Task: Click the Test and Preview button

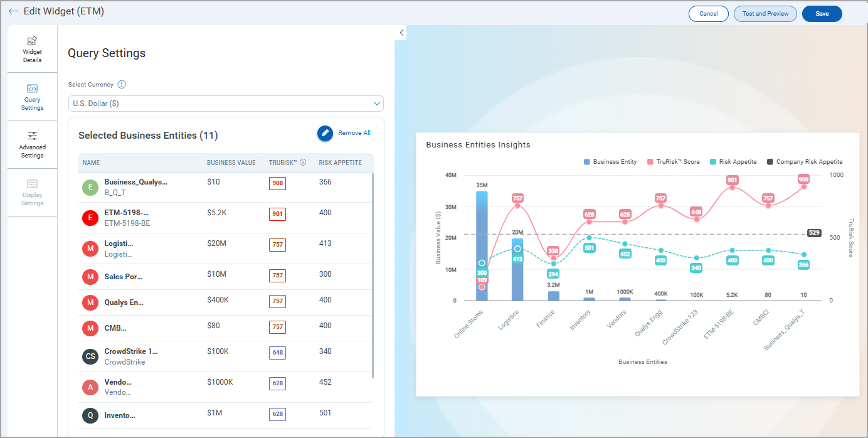Action: (x=765, y=14)
